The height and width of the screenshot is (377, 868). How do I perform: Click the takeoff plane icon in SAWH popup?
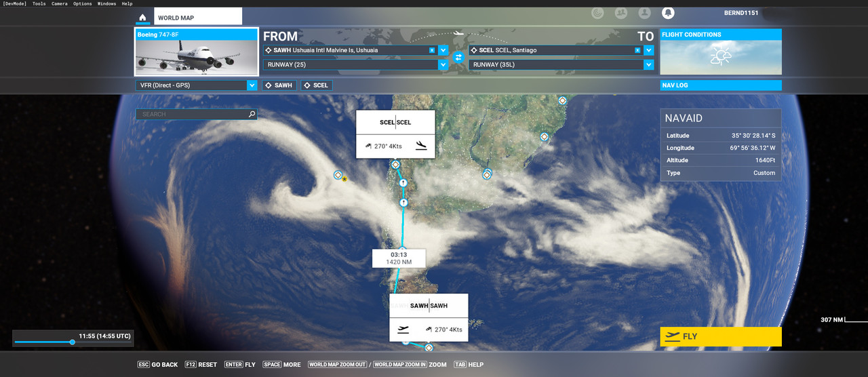[403, 330]
